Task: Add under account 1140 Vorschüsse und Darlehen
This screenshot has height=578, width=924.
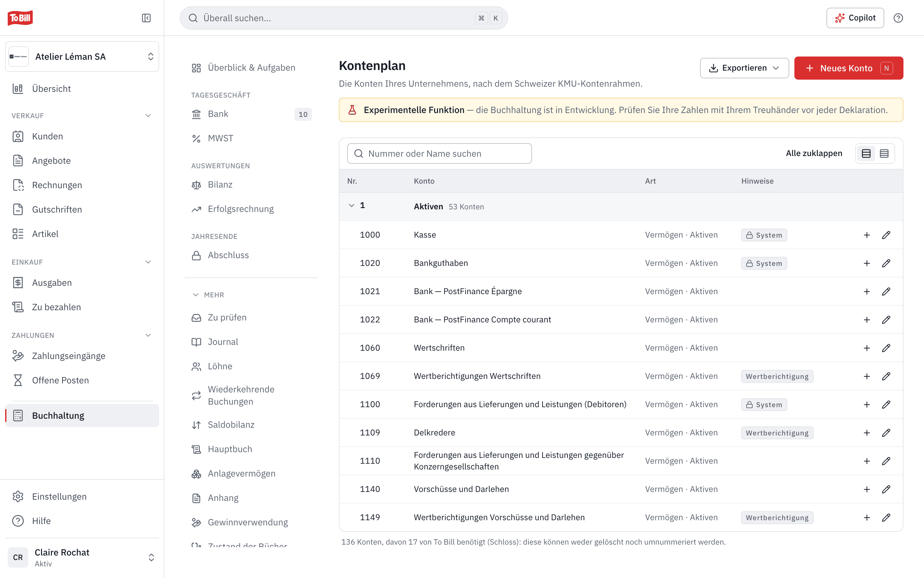Action: [867, 489]
